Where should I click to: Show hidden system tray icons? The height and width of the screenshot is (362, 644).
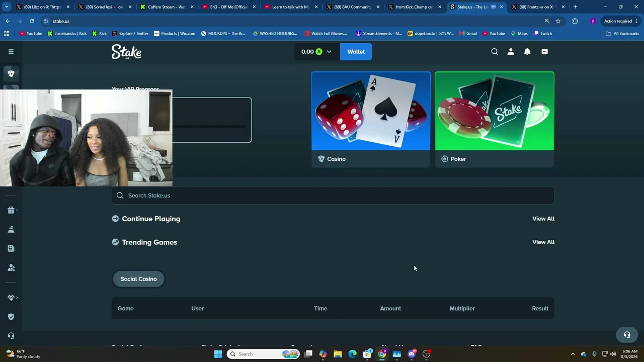[x=573, y=354]
